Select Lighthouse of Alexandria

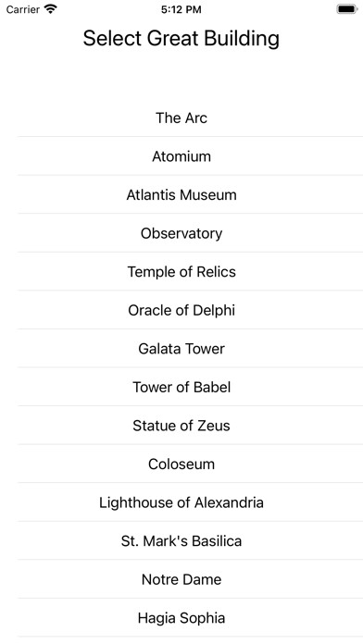(181, 502)
